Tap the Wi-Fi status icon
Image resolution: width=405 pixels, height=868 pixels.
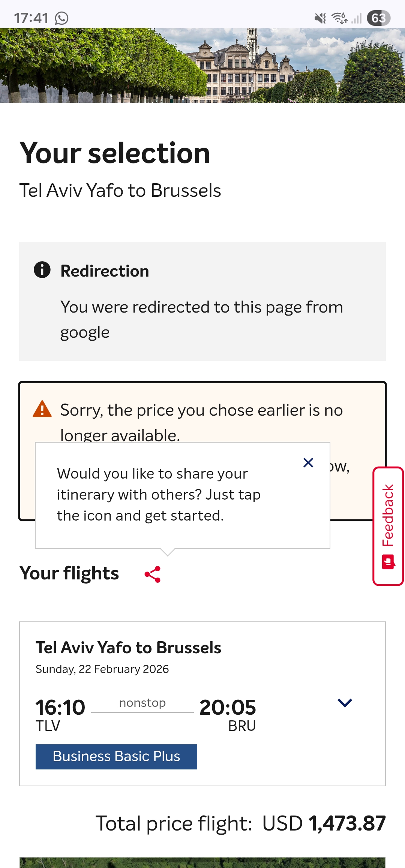pos(339,18)
